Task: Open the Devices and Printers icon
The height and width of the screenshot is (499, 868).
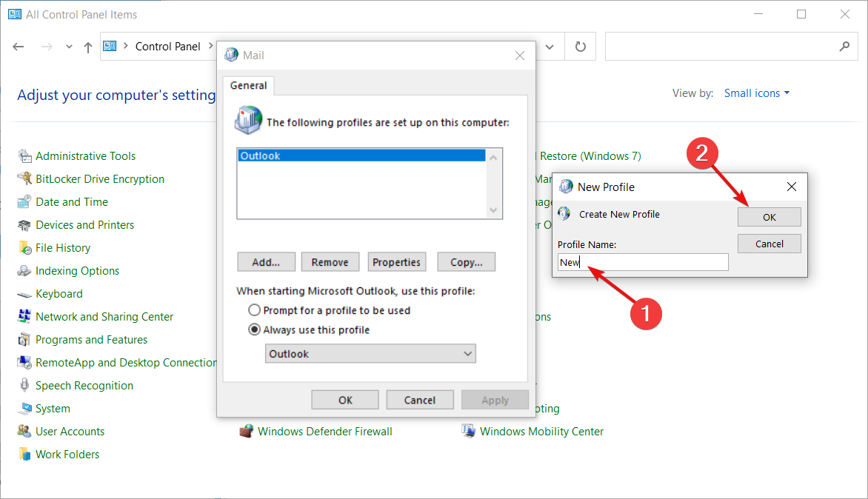Action: pos(24,224)
